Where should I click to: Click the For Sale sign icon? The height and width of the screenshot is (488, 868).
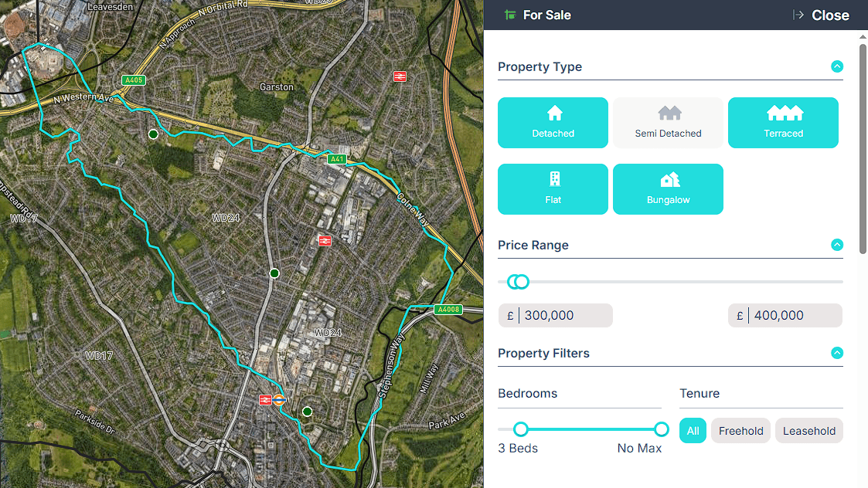pos(510,15)
